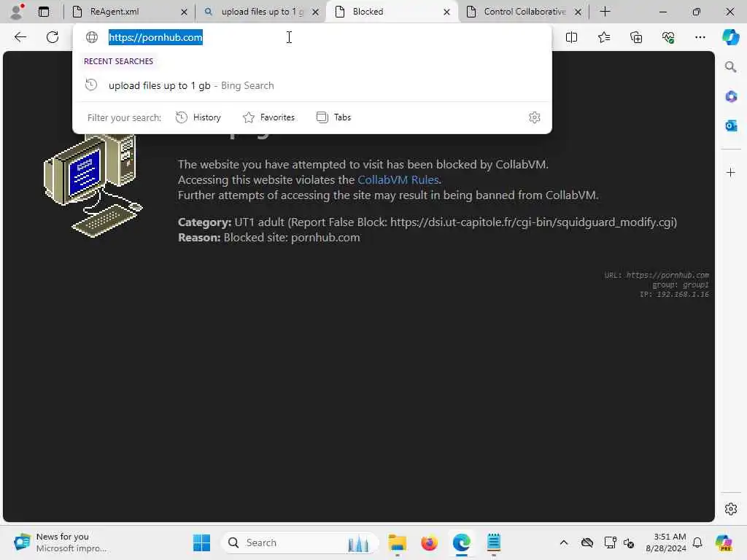The height and width of the screenshot is (560, 747).
Task: Open Settings and more ellipsis menu
Action: 700,37
